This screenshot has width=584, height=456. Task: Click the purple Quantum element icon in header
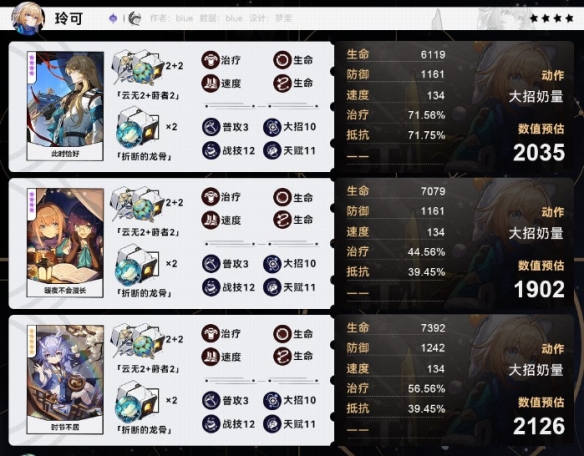click(113, 18)
